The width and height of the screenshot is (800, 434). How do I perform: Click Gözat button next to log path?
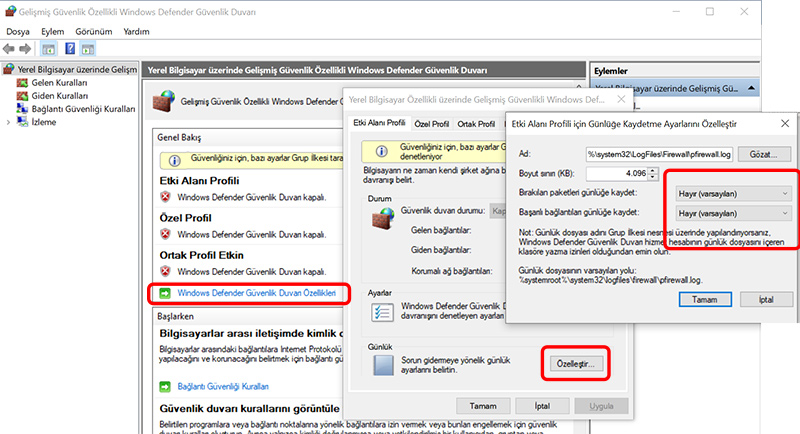coord(763,154)
